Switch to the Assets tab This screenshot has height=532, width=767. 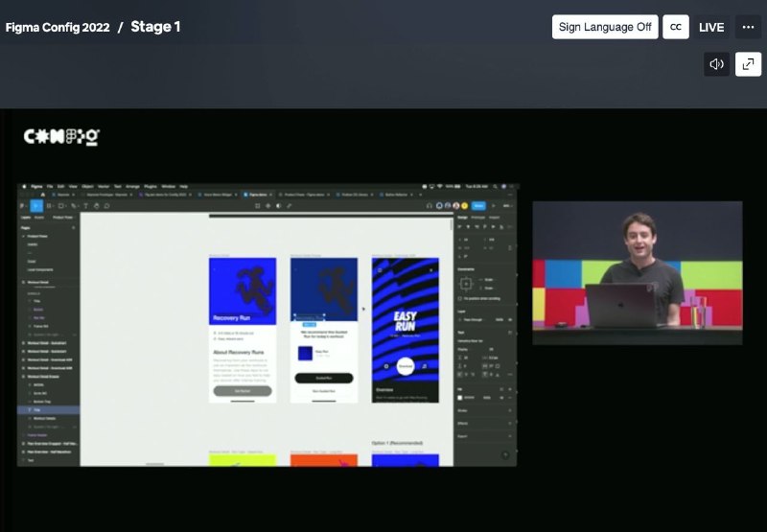[x=39, y=217]
